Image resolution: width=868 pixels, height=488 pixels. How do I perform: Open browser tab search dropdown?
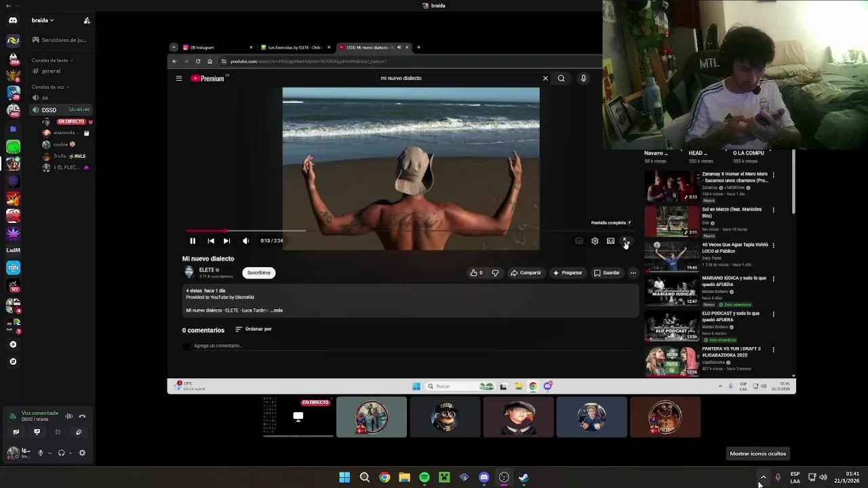click(174, 47)
